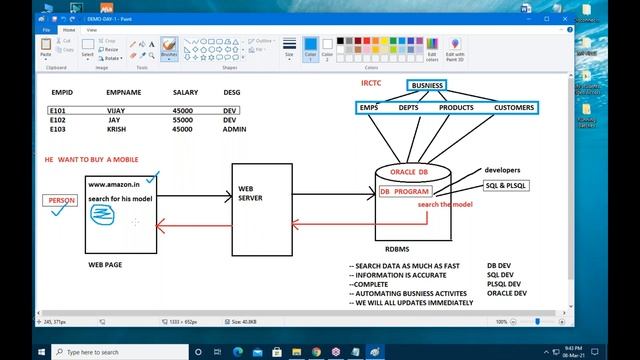Select the Text tool
The image size is (640, 360).
(151, 44)
